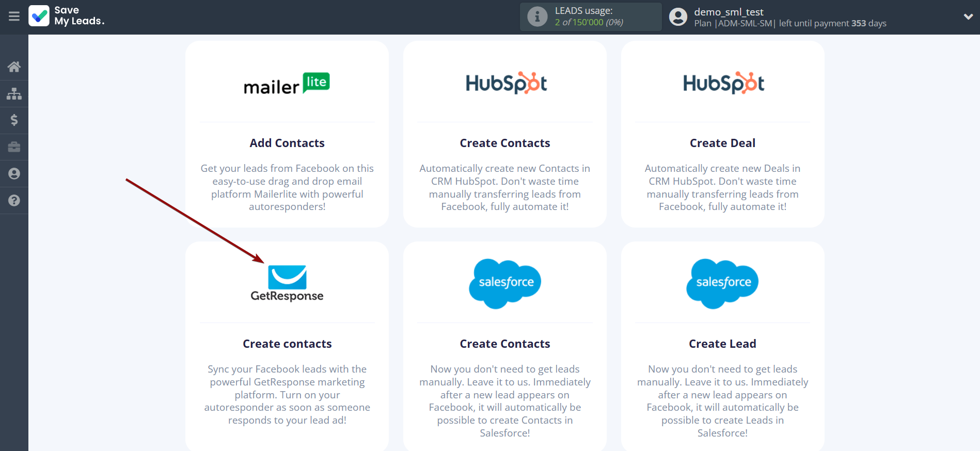Go to Home via the sidebar house icon

(14, 67)
